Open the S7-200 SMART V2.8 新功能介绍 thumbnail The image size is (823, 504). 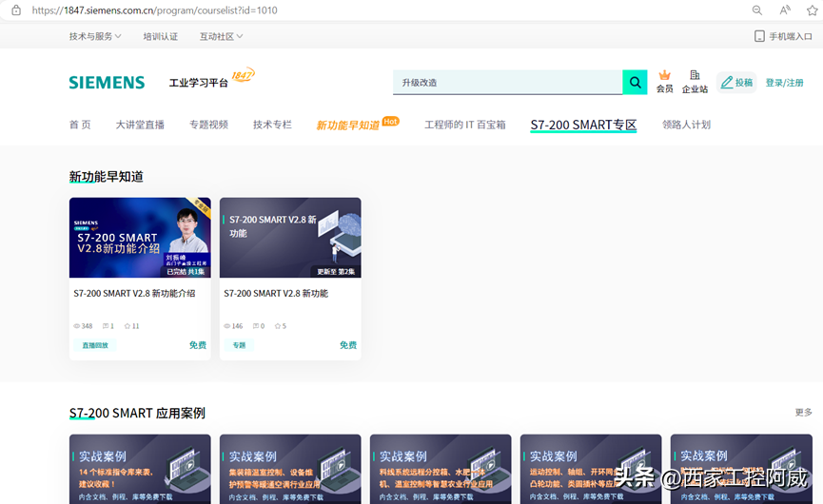pyautogui.click(x=140, y=238)
